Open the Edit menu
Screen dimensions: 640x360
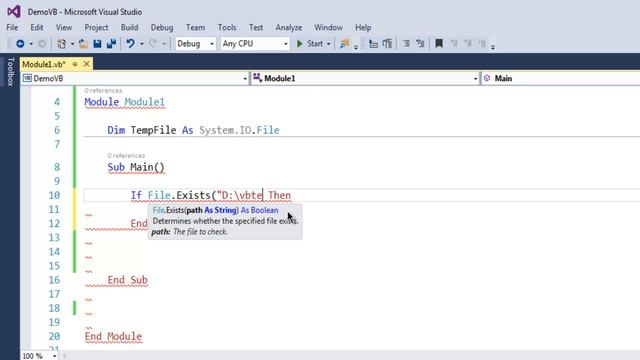37,27
